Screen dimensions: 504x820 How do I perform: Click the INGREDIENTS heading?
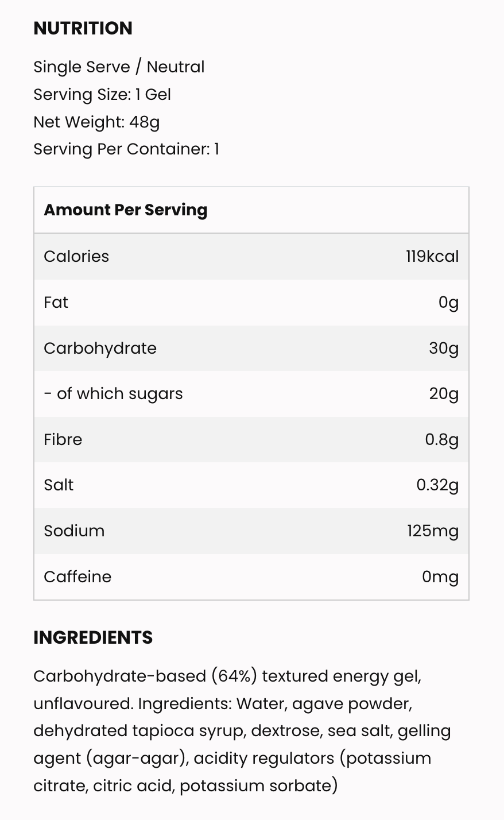pyautogui.click(x=93, y=637)
